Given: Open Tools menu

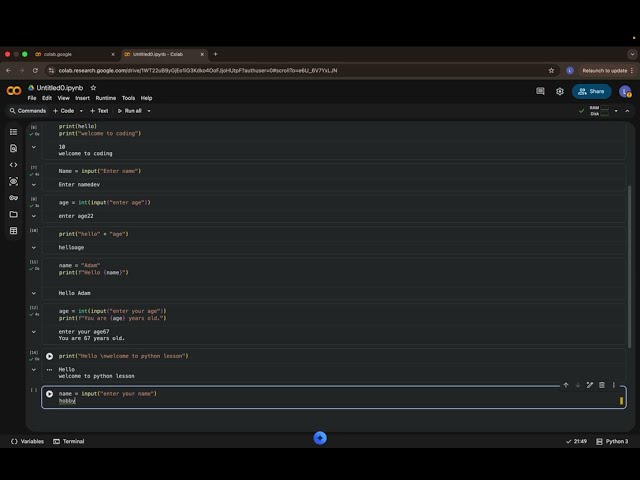Looking at the screenshot, I should (128, 98).
